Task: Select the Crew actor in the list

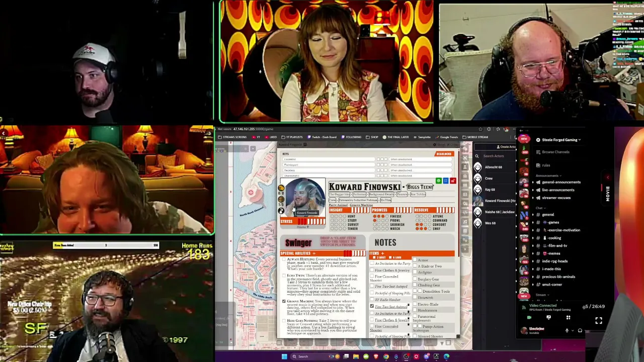Action: pos(489,178)
